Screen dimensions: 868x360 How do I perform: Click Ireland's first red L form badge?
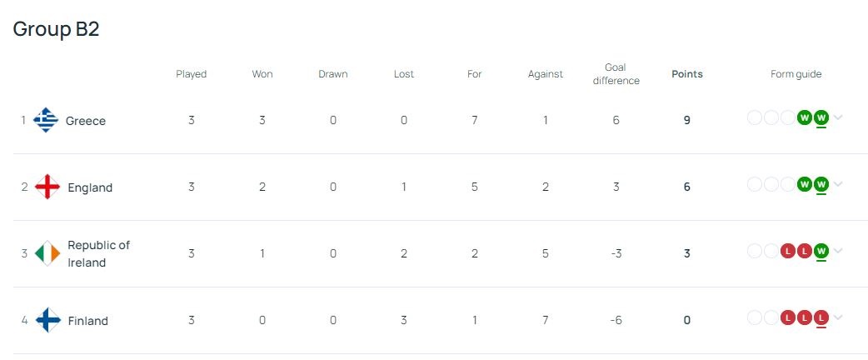(788, 251)
